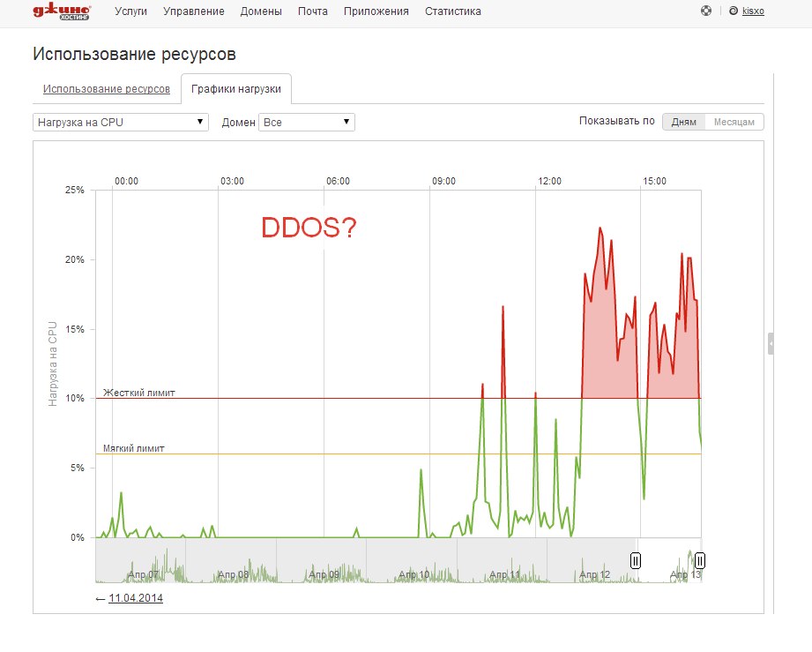Click the Показывать по label
Screen dimensions: 812x652
point(617,121)
